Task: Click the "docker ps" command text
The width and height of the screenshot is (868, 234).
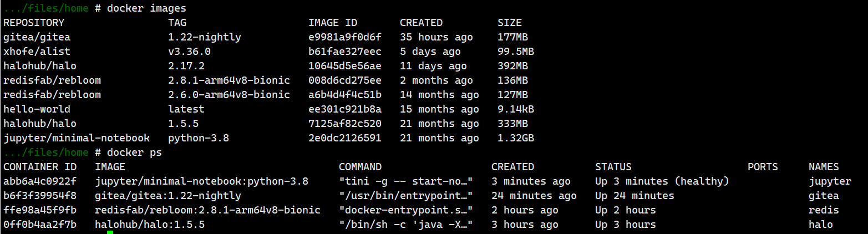Action: pyautogui.click(x=134, y=152)
